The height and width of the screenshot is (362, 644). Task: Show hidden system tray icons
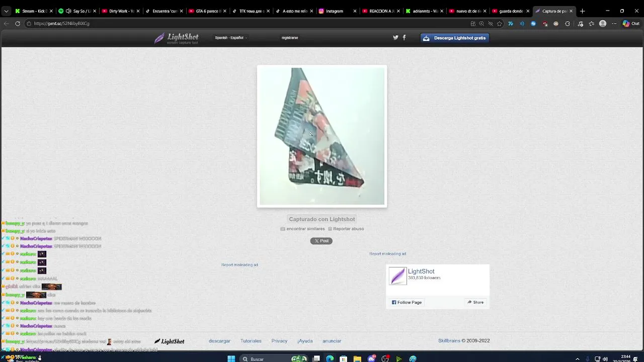(x=577, y=359)
